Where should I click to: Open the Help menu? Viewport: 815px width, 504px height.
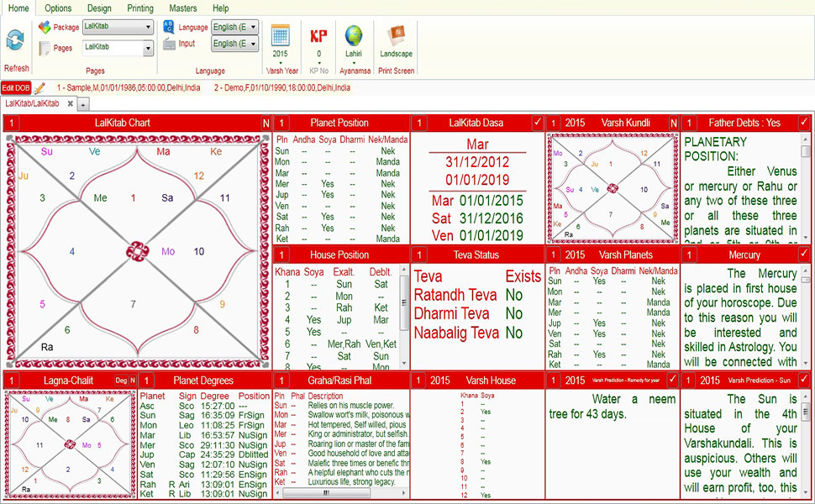click(x=220, y=8)
